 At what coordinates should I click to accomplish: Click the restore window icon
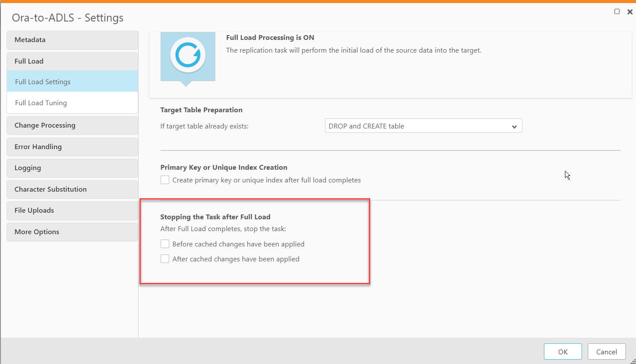tap(617, 11)
